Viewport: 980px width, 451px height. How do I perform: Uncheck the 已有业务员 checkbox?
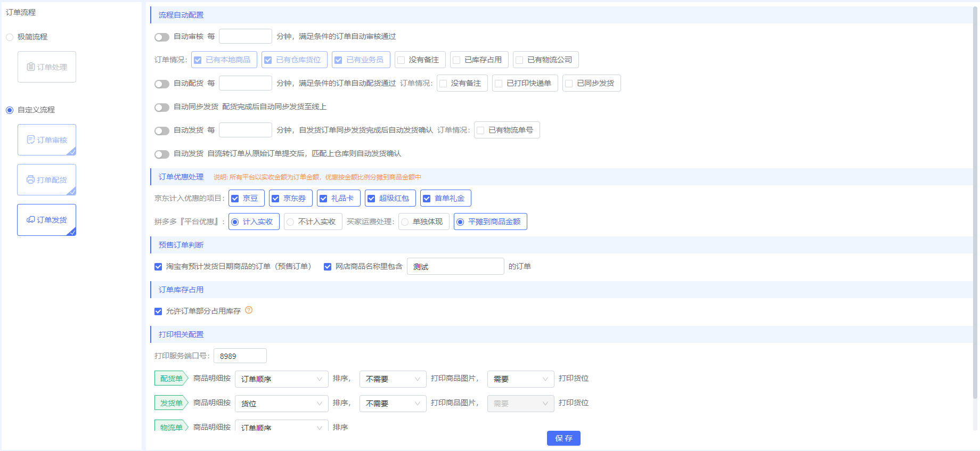tap(338, 60)
